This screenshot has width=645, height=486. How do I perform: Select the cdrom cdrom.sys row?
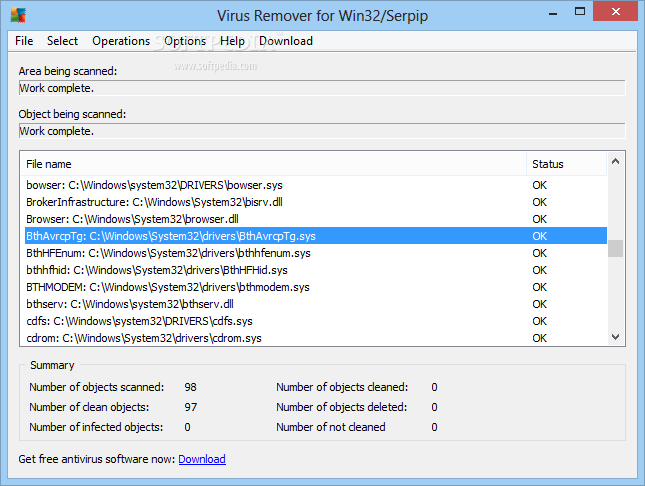(316, 338)
